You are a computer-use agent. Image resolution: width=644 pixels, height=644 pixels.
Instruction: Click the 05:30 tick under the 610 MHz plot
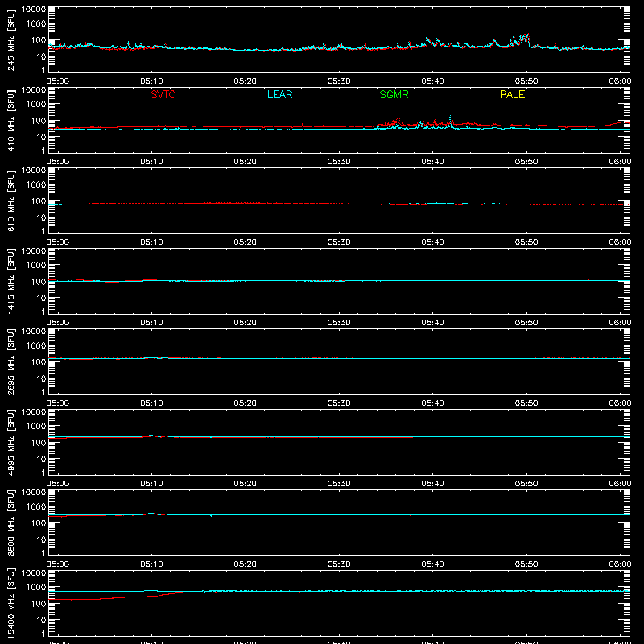tap(339, 242)
